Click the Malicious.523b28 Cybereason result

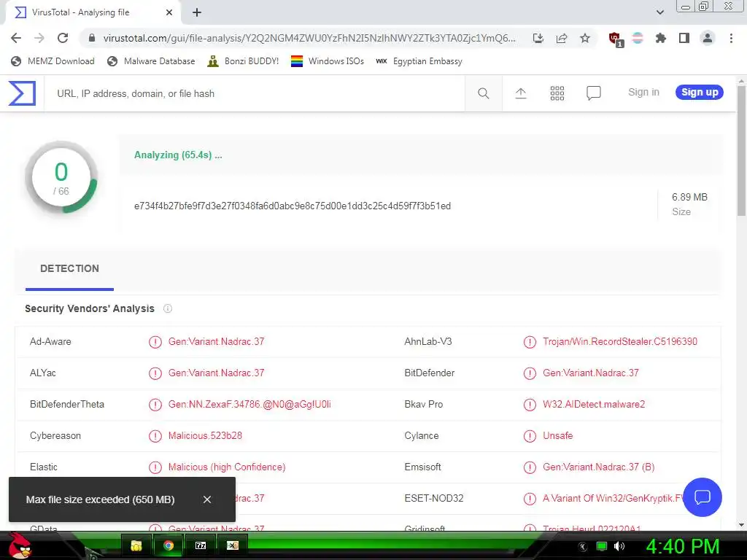pos(205,436)
